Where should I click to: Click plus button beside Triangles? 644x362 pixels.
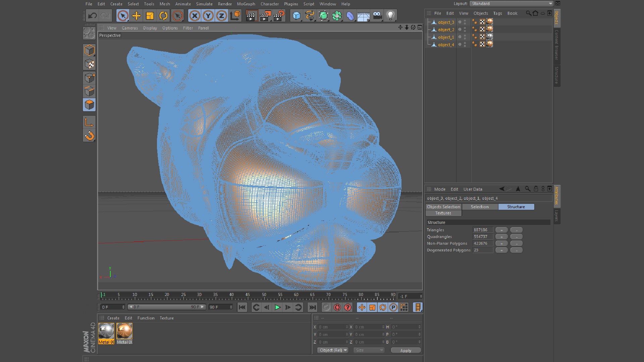pos(501,230)
